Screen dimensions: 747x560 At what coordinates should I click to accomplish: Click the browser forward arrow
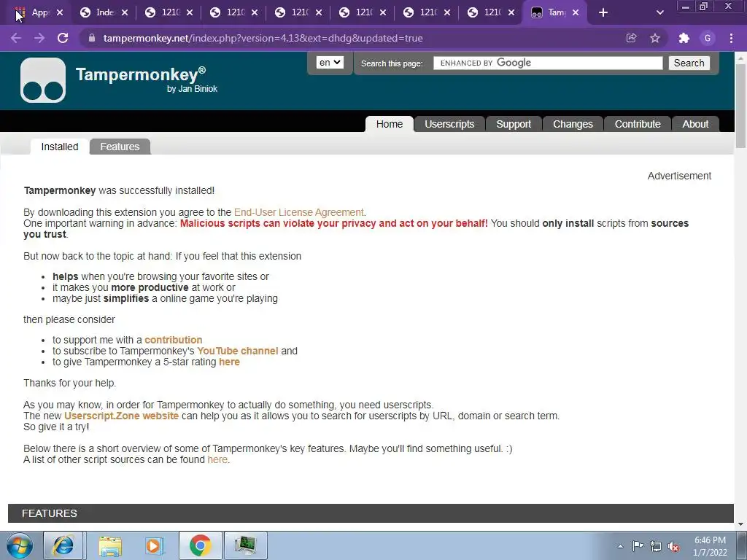pyautogui.click(x=39, y=38)
